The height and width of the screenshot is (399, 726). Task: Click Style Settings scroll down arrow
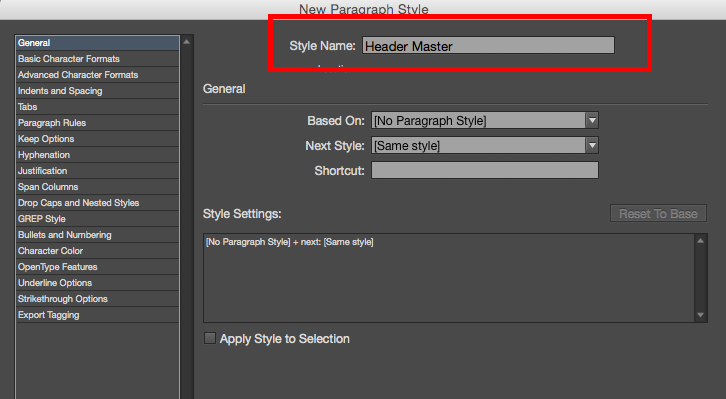coord(701,315)
